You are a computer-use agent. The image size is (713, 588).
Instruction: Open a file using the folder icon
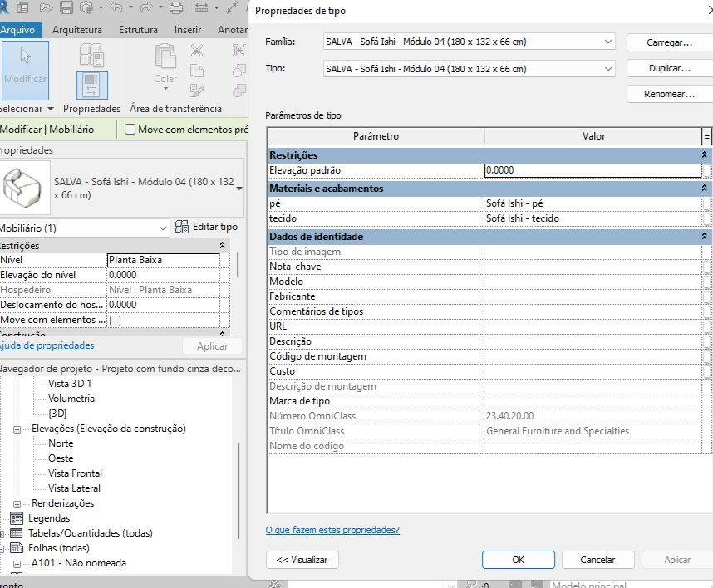[46, 7]
